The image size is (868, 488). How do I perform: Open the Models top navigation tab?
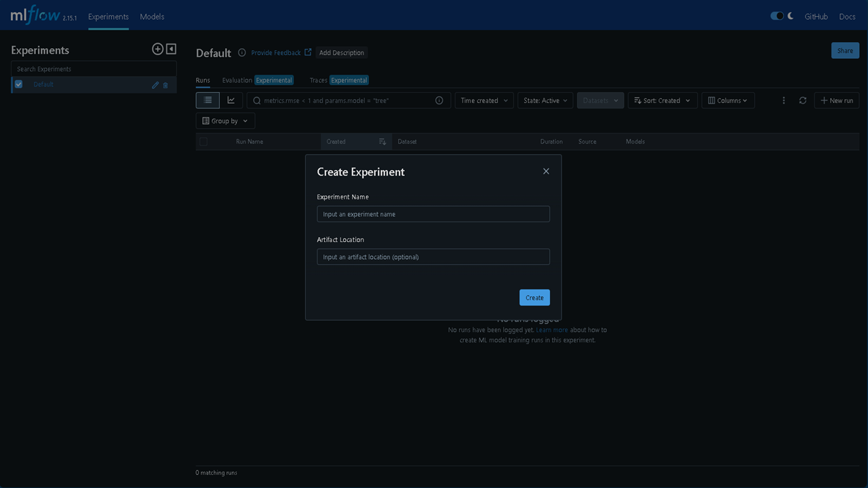tap(152, 16)
